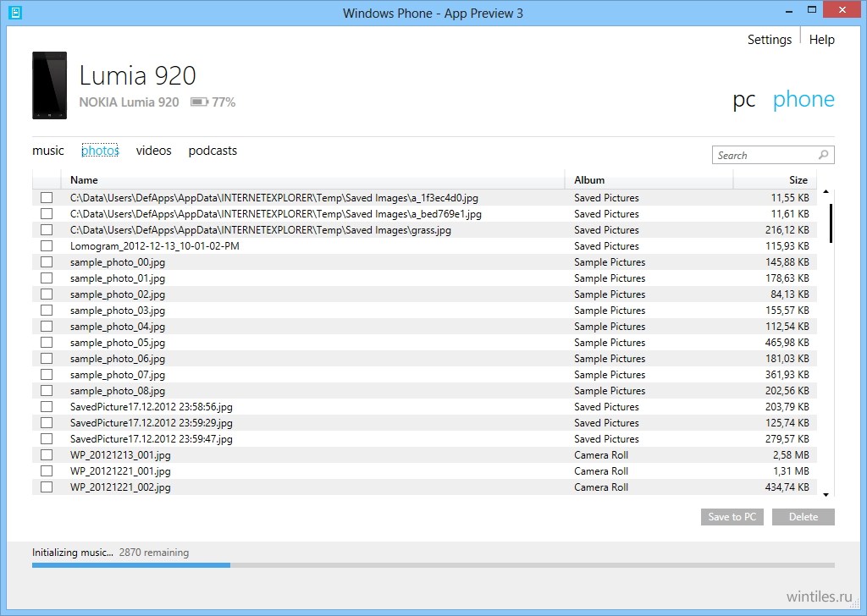This screenshot has width=867, height=616.
Task: Click the 77% battery percentage
Action: click(224, 102)
